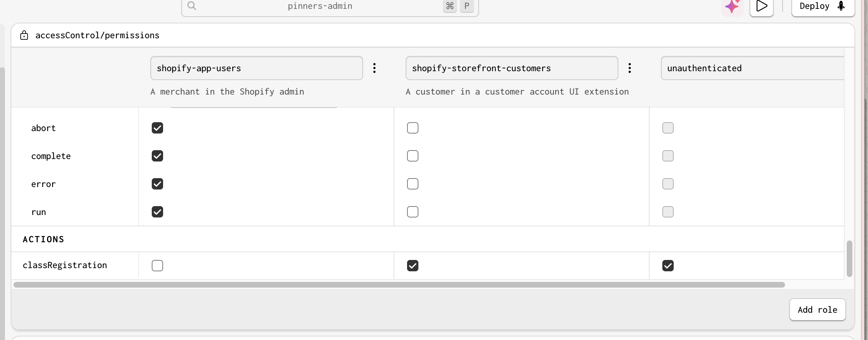Viewport: 868px width, 340px height.
Task: Enable error for shopify-storefront-customers
Action: [x=413, y=184]
